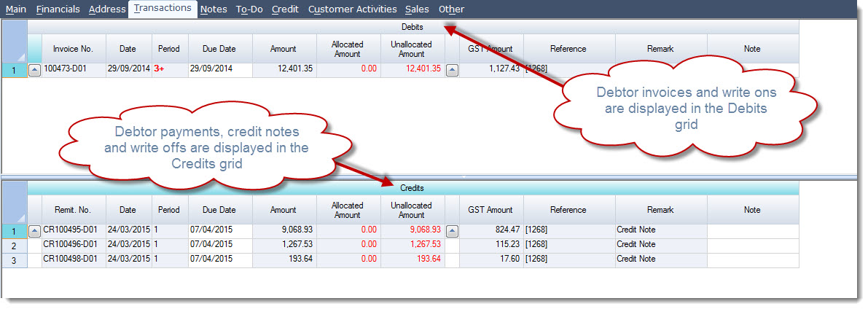Select all rows via Credits grid corner

[15, 203]
